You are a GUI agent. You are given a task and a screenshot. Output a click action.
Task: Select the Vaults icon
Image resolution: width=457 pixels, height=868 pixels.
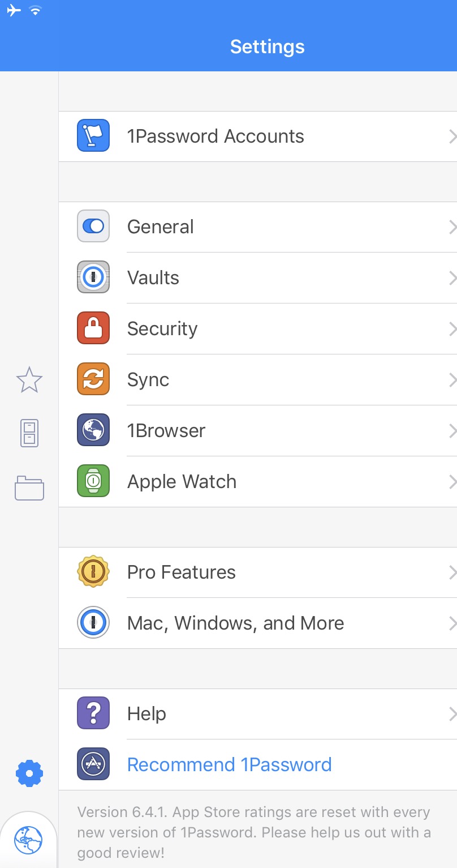click(x=93, y=277)
